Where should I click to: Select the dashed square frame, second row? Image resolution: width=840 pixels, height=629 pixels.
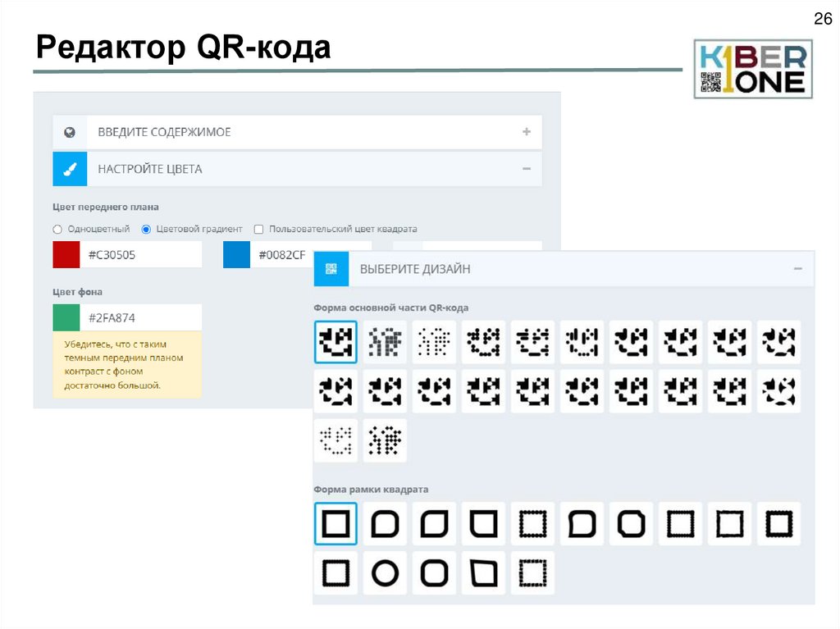coord(533,572)
